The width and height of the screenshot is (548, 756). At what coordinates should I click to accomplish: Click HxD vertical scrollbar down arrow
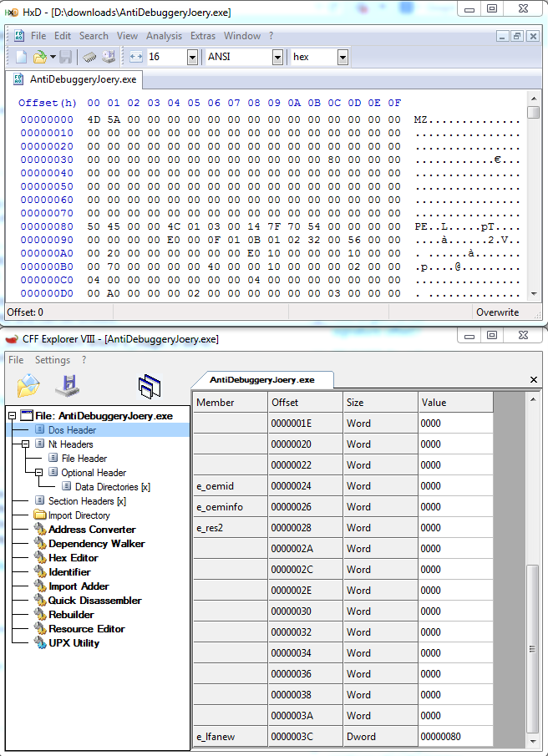pyautogui.click(x=533, y=293)
